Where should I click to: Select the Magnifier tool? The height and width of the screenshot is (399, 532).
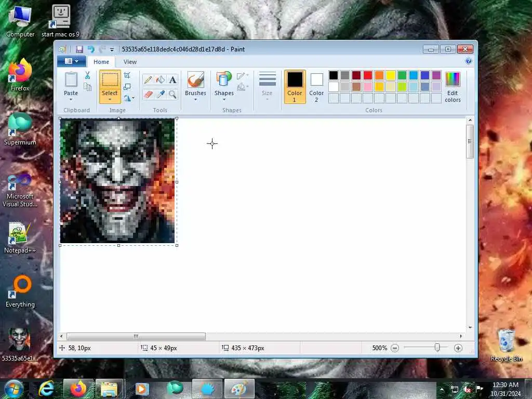pos(172,94)
